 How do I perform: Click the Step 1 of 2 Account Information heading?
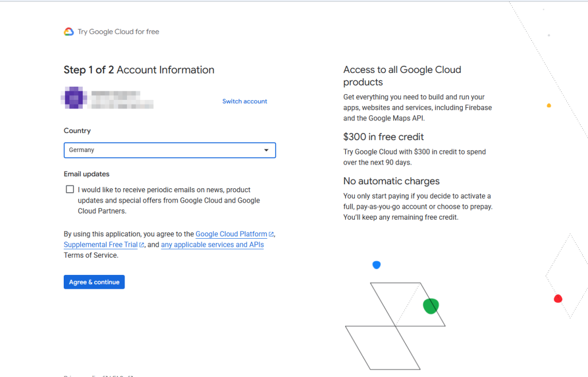click(139, 70)
